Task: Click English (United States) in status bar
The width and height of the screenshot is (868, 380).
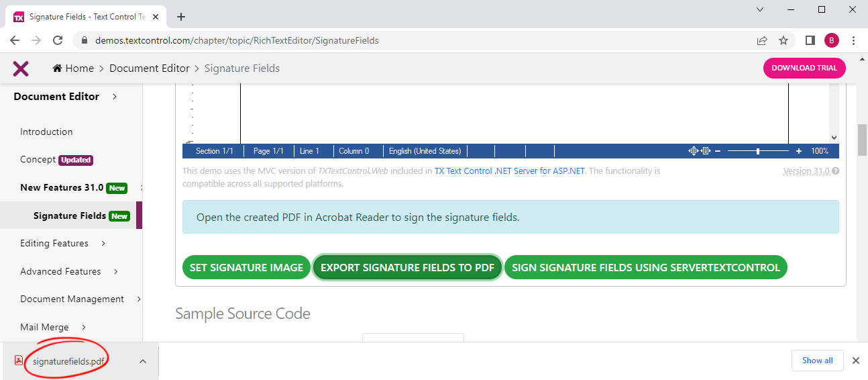Action: click(425, 151)
